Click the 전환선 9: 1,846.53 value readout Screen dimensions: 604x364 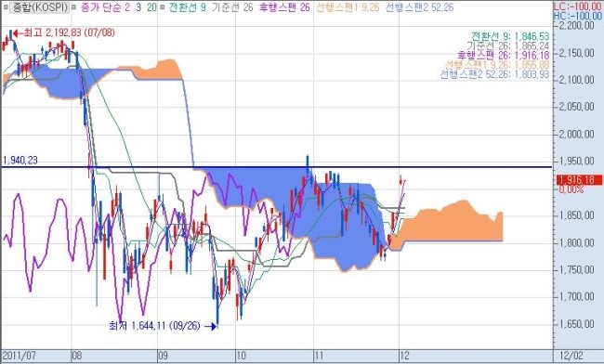(510, 36)
